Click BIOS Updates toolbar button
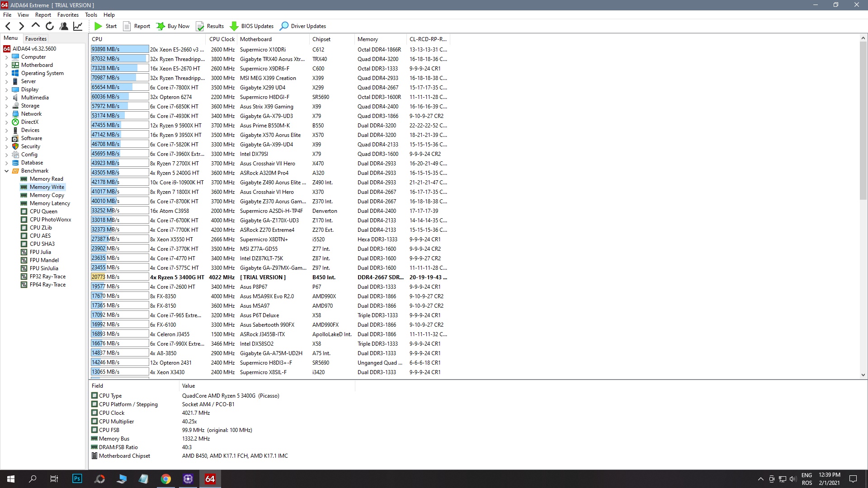Viewport: 868px width, 488px height. click(252, 26)
